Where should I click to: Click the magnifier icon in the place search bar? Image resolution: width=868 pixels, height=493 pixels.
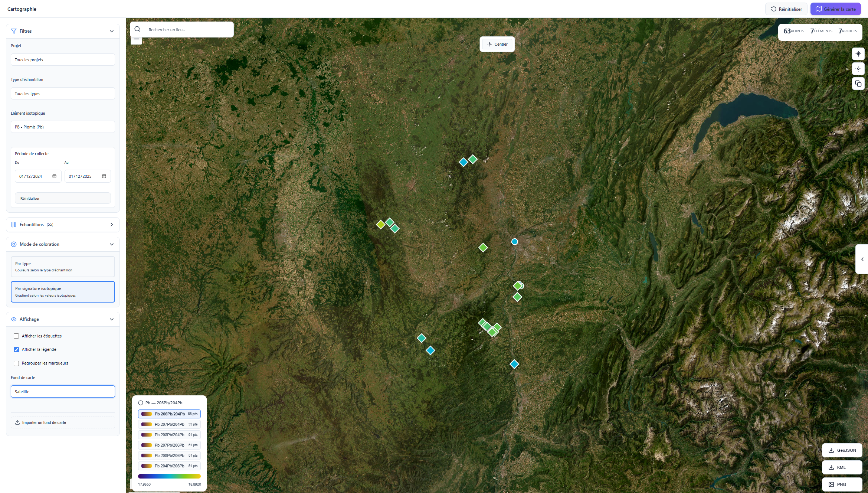coord(137,29)
